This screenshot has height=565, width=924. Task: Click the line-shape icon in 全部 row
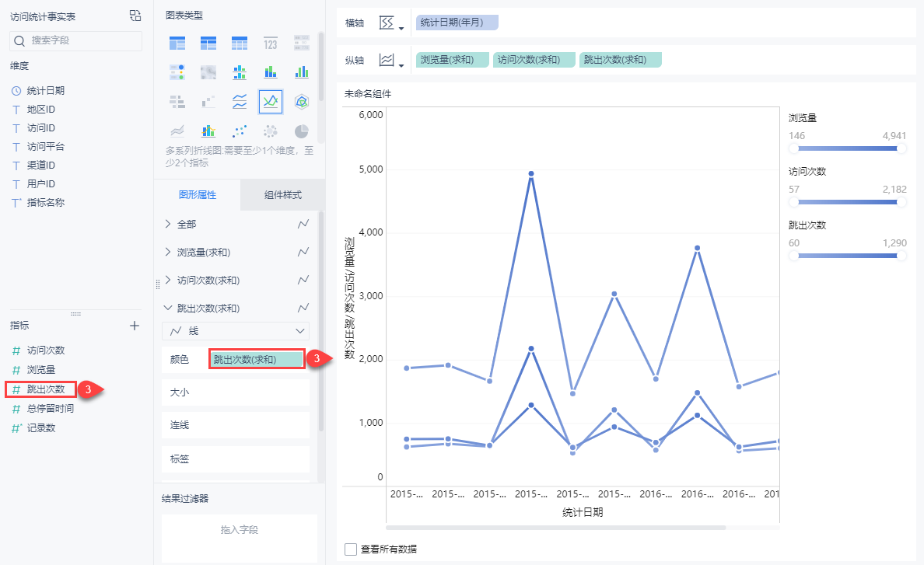coord(303,225)
